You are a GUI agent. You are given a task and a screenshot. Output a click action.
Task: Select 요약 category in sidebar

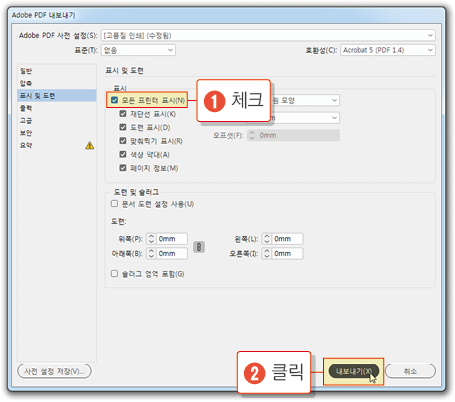(x=57, y=145)
